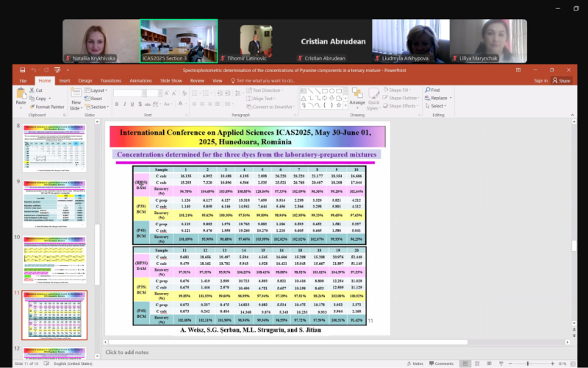The height and width of the screenshot is (368, 588).
Task: Open Comments pane from status bar
Action: 441,364
